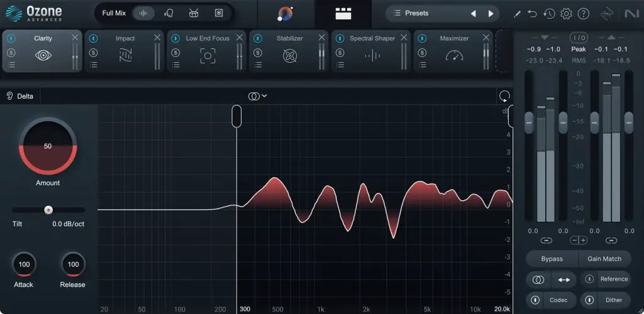Open the Presets list

tap(411, 13)
